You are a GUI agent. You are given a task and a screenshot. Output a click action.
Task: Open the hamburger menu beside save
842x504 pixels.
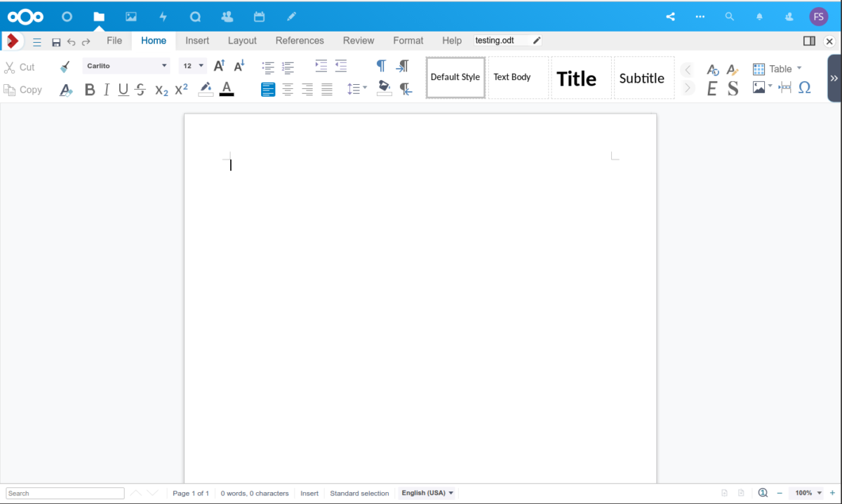coord(37,42)
